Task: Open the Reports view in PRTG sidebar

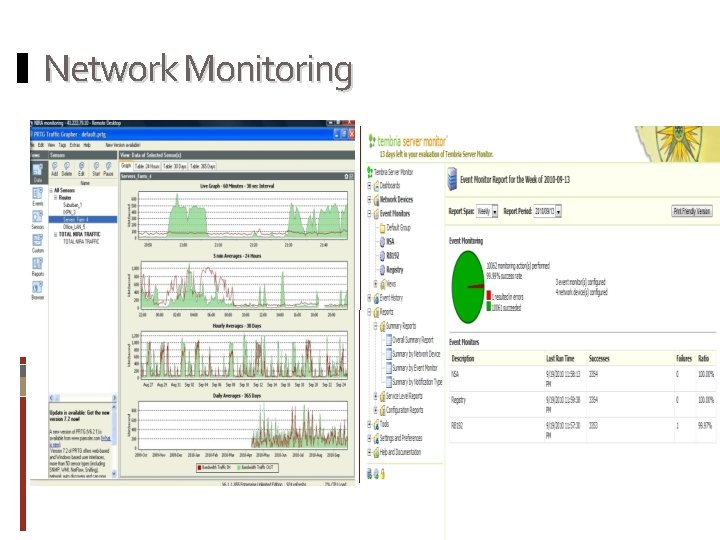Action: 38,266
